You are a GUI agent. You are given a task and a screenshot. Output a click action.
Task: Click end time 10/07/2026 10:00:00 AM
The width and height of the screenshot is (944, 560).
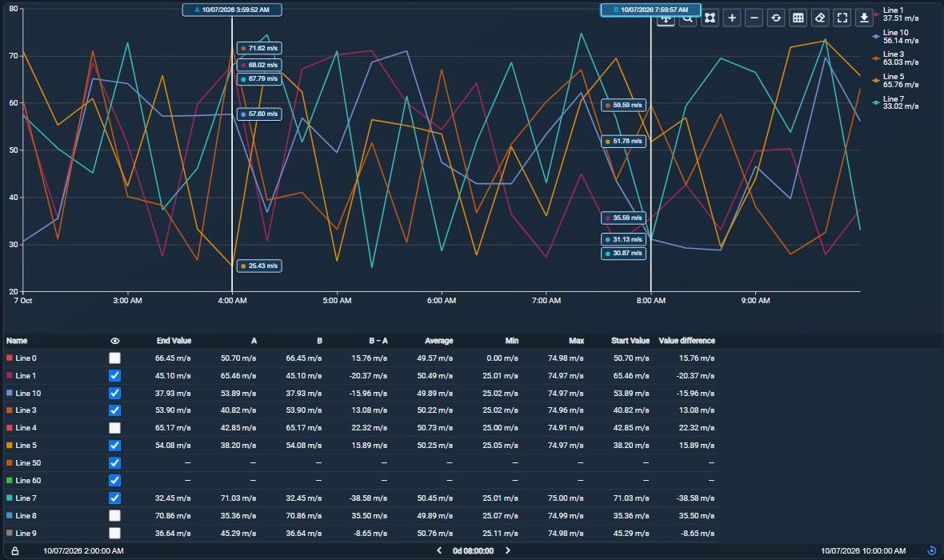coord(863,551)
